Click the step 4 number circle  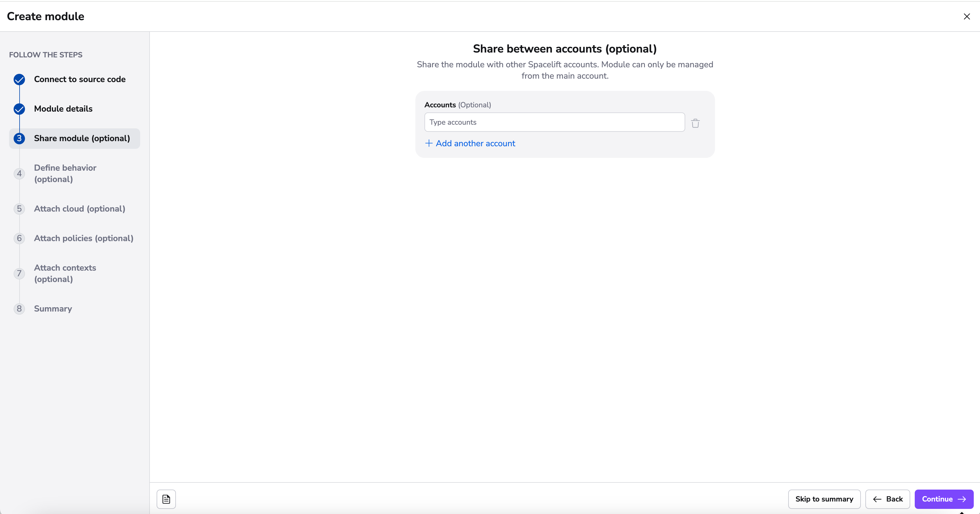(19, 174)
